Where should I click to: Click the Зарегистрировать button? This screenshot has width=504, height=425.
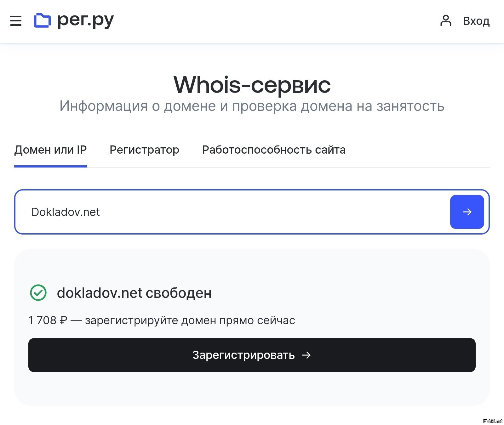pyautogui.click(x=252, y=355)
